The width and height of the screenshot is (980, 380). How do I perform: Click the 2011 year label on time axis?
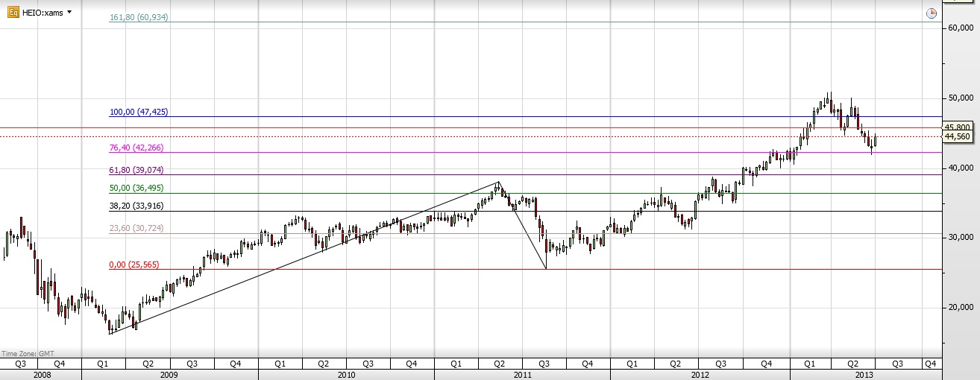click(522, 375)
